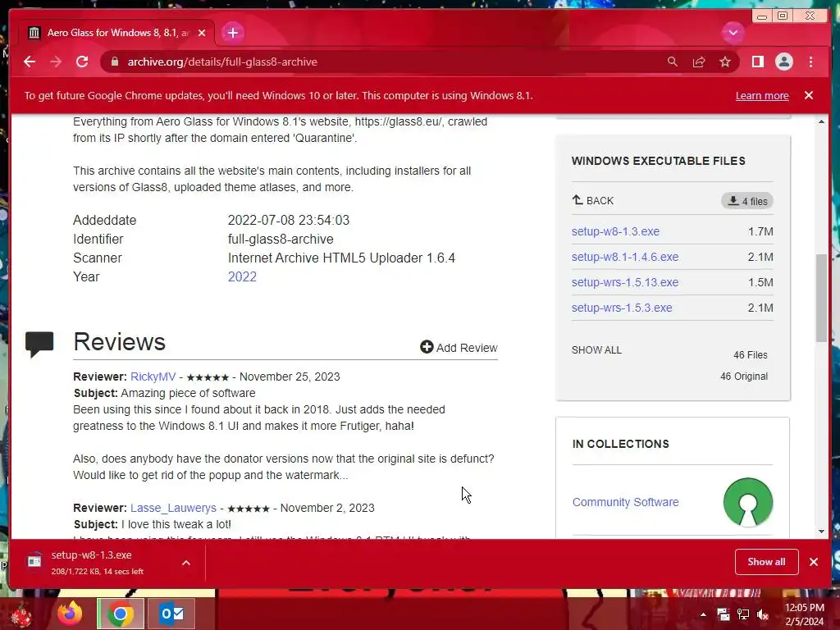840x630 pixels.
Task: Click 46 Original files count
Action: tap(743, 376)
